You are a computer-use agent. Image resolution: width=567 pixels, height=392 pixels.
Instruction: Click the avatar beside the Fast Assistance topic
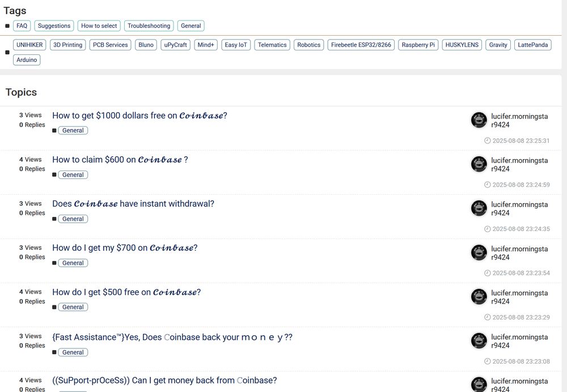[479, 340]
